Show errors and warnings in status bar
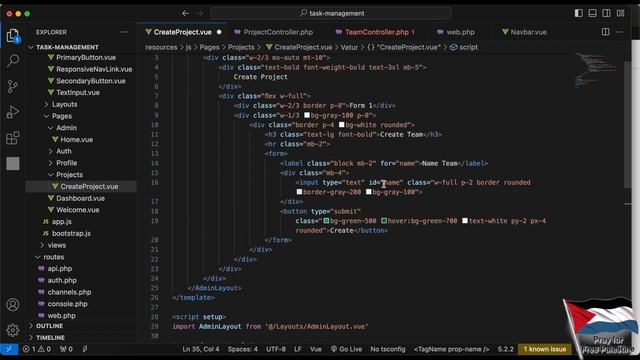 [37, 349]
